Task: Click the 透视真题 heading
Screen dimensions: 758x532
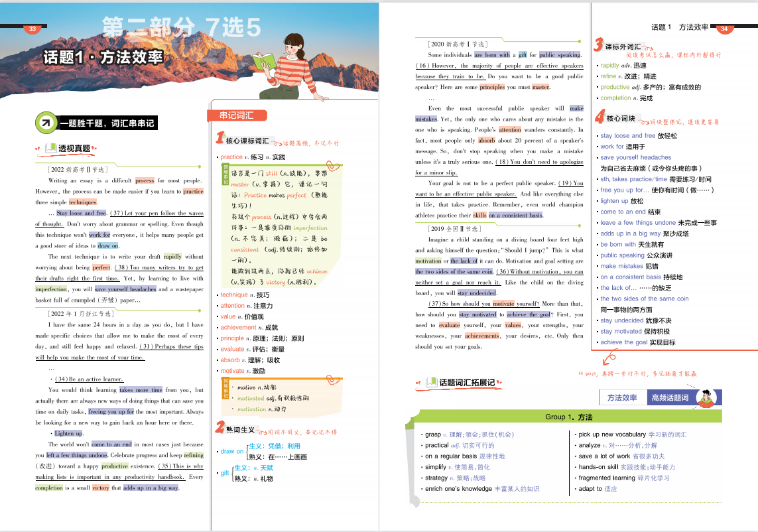Action: (74, 149)
